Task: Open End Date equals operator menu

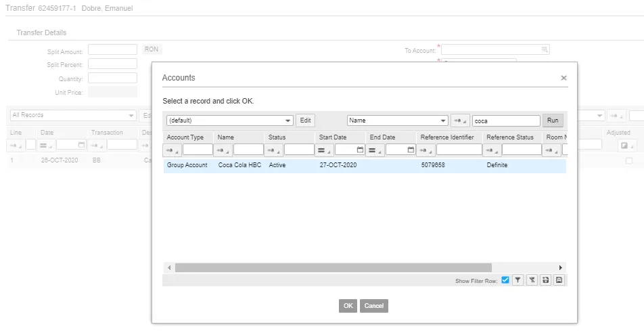Action: 375,150
